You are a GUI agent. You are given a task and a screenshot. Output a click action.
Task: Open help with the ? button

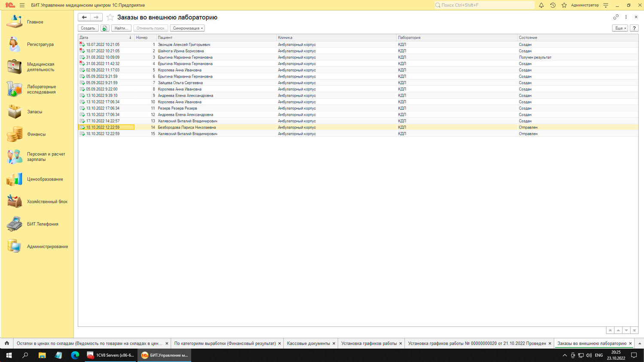click(634, 28)
